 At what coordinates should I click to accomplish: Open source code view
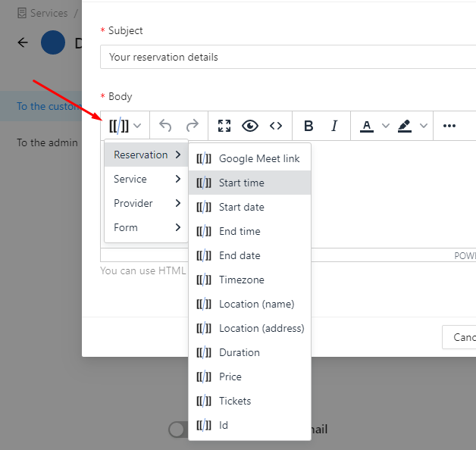click(276, 126)
